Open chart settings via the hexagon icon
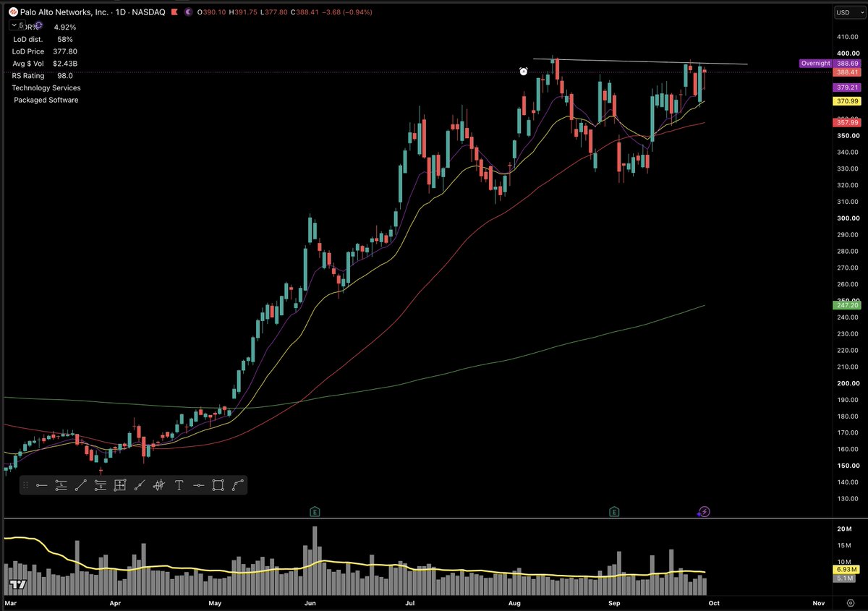 (x=851, y=602)
